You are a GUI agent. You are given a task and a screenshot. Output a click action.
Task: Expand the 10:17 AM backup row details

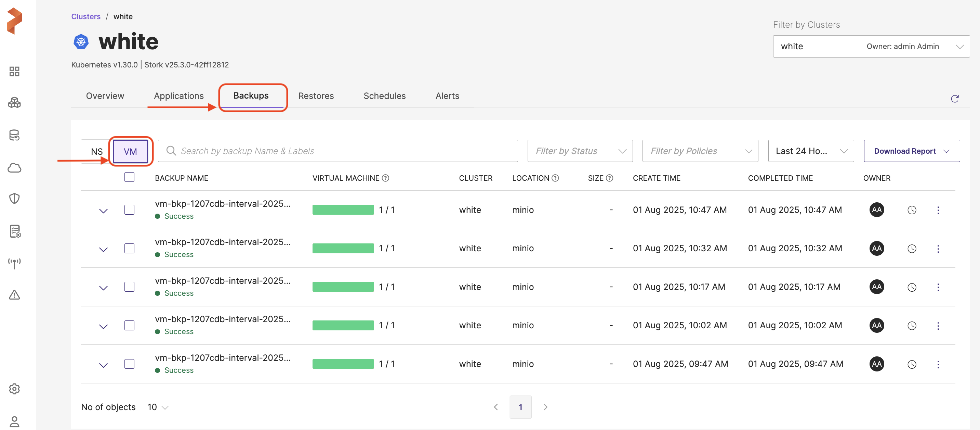tap(103, 288)
